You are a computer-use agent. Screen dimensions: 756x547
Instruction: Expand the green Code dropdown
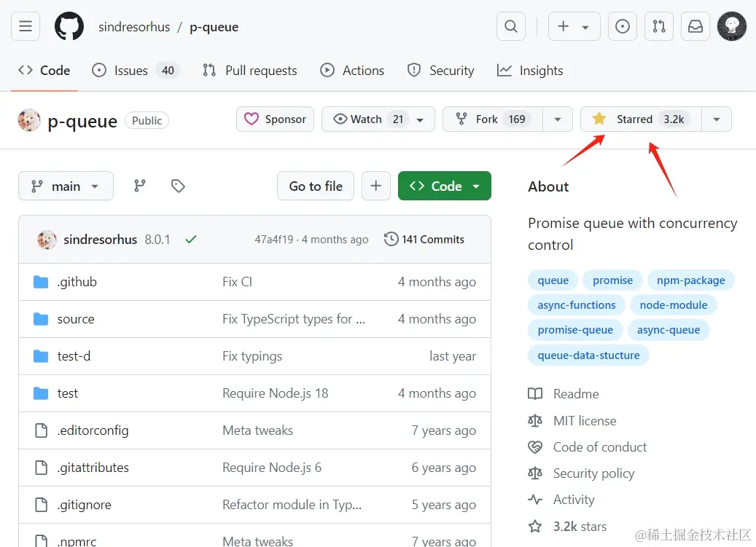[x=445, y=186]
